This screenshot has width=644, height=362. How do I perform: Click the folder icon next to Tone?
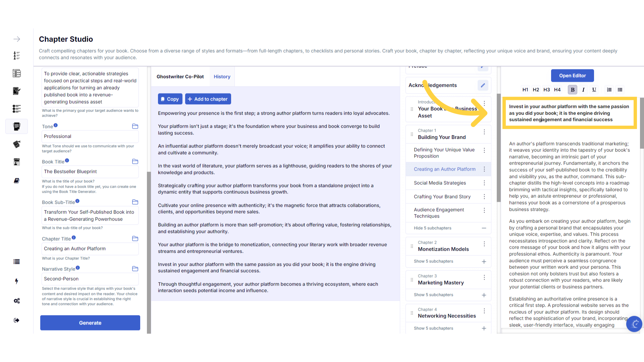coord(135,126)
